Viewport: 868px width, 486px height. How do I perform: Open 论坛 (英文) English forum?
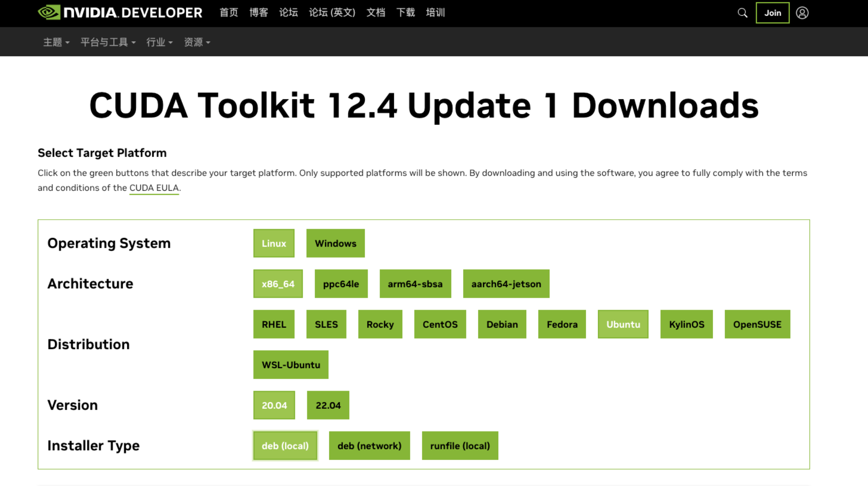[x=332, y=13]
